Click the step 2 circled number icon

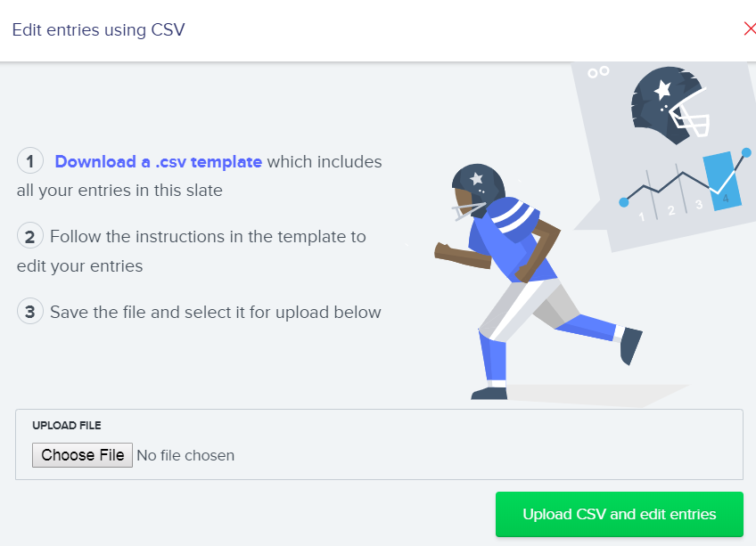[30, 236]
